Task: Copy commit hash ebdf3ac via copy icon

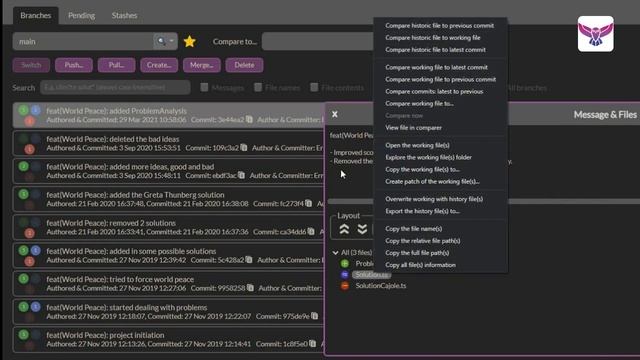Action: [x=242, y=176]
